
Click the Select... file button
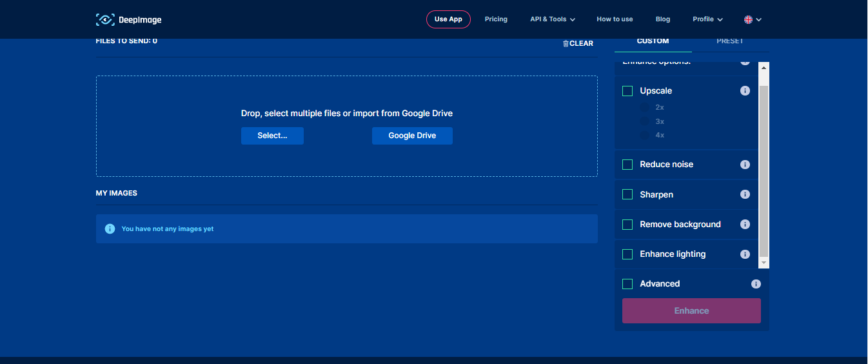(x=272, y=136)
